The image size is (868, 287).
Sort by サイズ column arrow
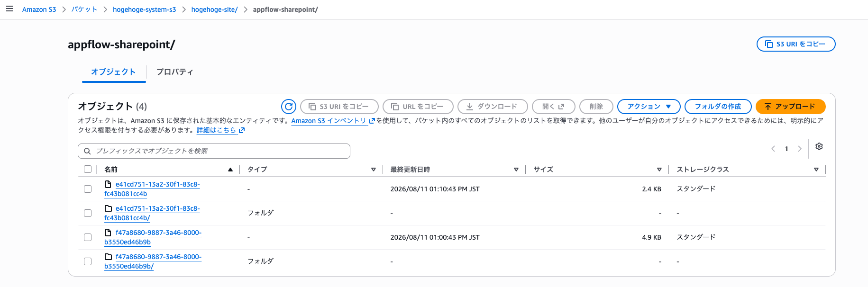659,170
